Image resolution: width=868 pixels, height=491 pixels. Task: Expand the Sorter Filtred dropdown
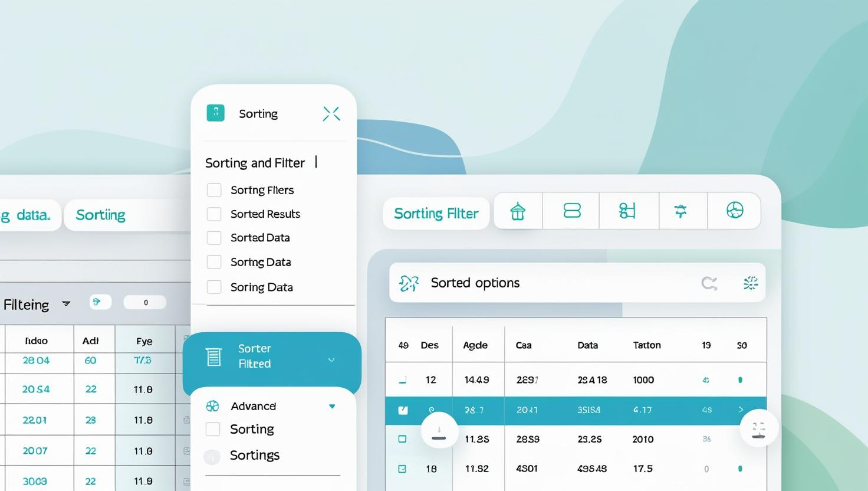331,359
